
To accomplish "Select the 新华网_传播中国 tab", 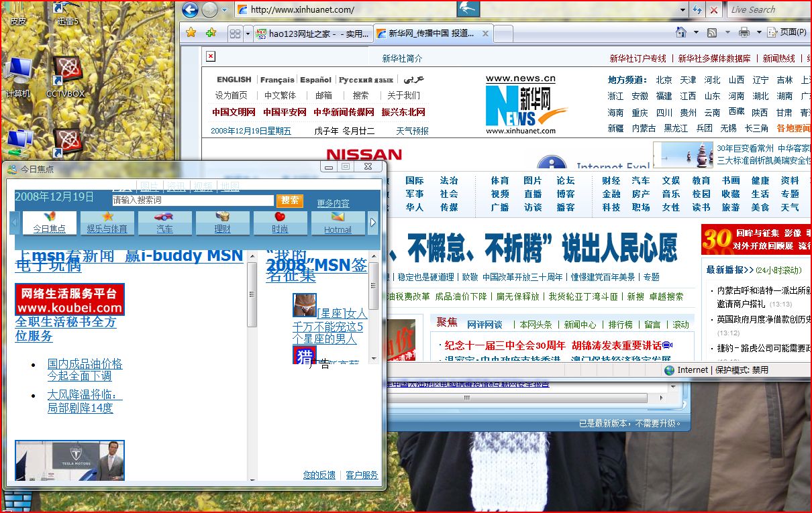I will [x=433, y=33].
